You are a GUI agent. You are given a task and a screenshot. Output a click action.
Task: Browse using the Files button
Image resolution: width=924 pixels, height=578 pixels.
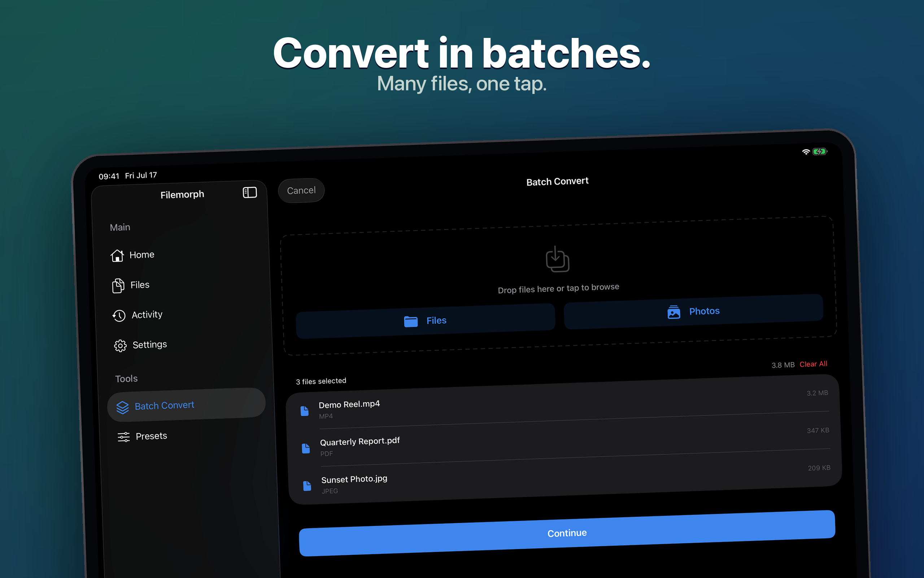(425, 321)
